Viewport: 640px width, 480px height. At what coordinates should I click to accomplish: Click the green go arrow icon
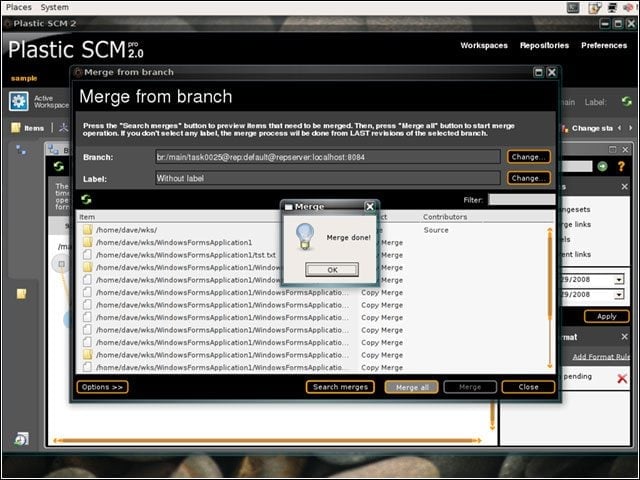click(602, 166)
